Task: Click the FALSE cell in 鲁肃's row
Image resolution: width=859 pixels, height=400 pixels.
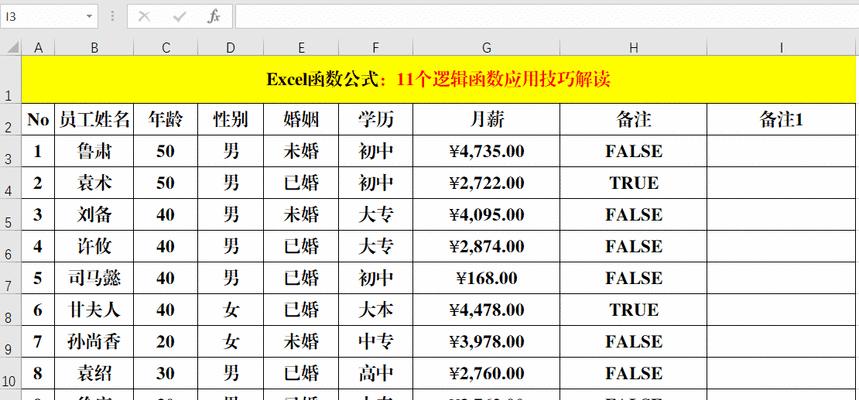Action: [633, 151]
